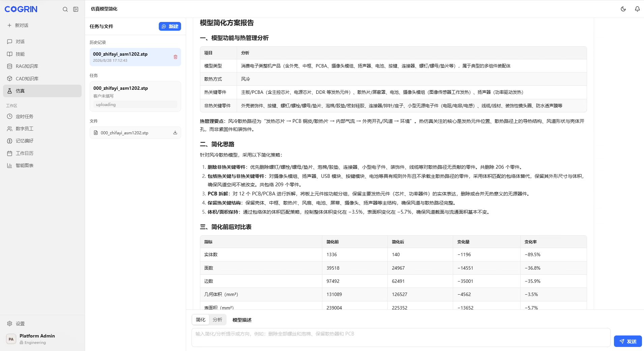Screen dimensions: 644x351
Task: Open the uploading task card
Action: pos(135,96)
